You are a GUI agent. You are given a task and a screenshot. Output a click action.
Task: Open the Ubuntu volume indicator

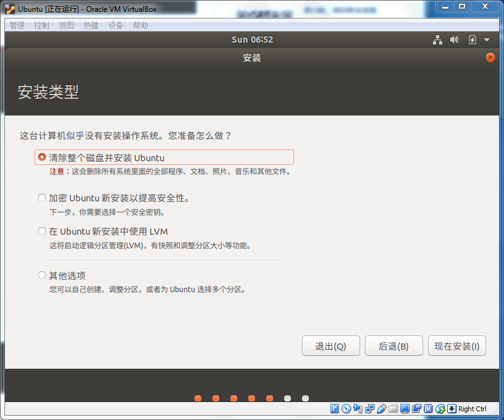pos(455,40)
